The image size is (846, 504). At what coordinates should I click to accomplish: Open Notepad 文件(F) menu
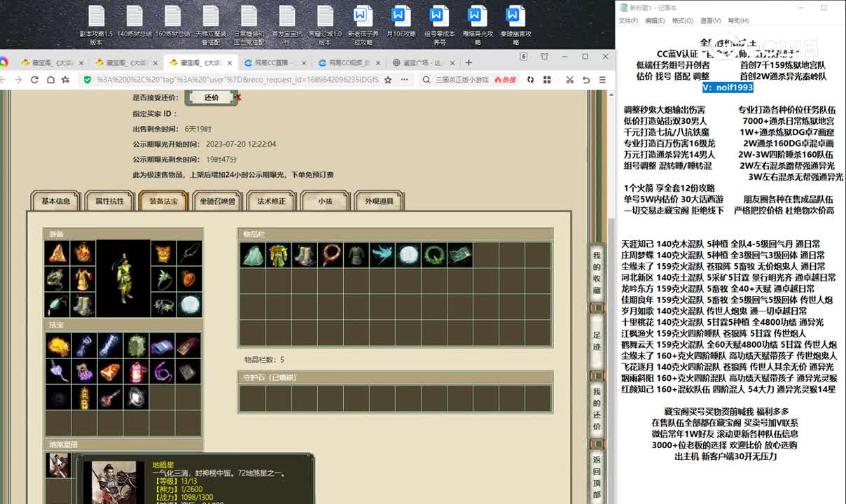coord(628,21)
